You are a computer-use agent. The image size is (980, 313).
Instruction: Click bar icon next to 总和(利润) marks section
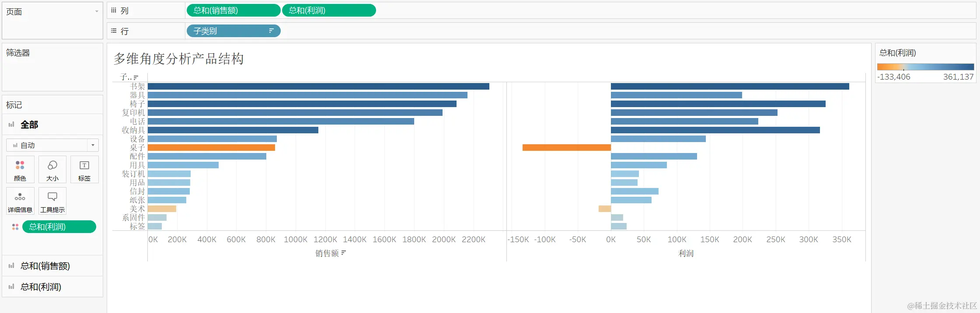pos(11,287)
